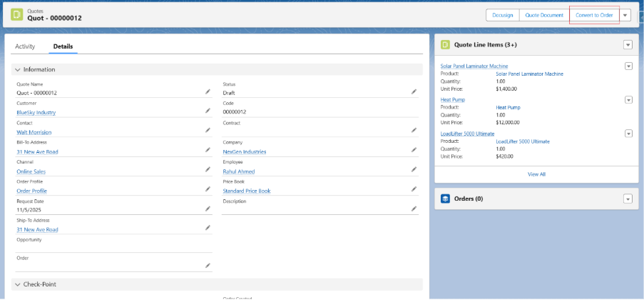Collapse the Check-Point section
644x300 pixels.
point(18,284)
